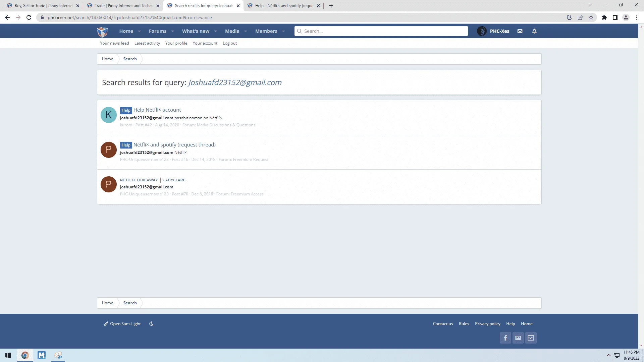Reload the current page
Screen dimensions: 644x362
click(29, 17)
